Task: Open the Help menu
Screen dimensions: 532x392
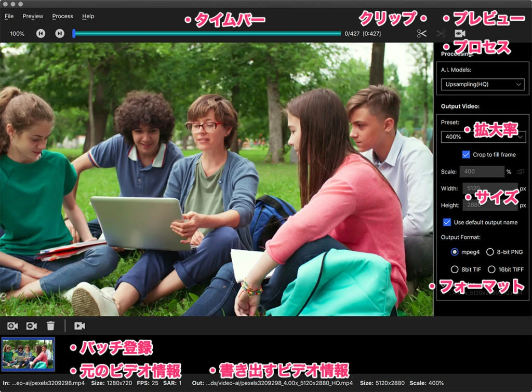Action: (88, 16)
